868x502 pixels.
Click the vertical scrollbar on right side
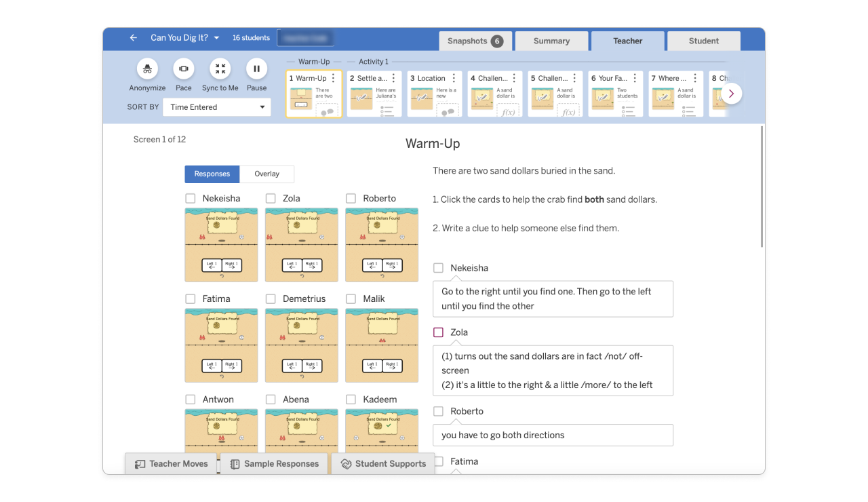pos(762,187)
